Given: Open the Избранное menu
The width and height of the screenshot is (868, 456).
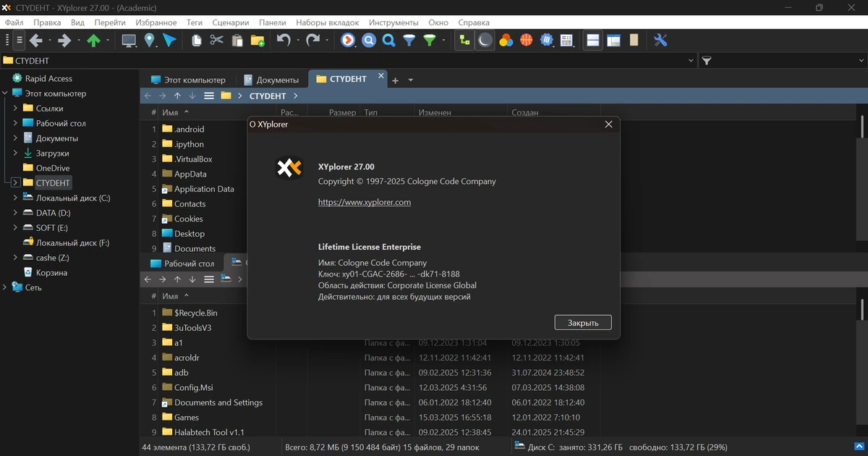Looking at the screenshot, I should [x=156, y=22].
